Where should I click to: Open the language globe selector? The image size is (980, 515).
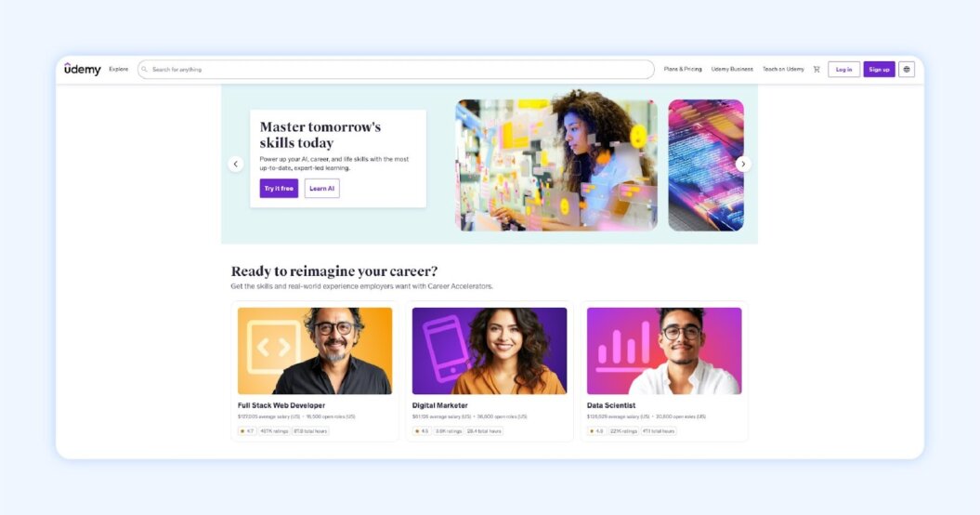tap(907, 70)
